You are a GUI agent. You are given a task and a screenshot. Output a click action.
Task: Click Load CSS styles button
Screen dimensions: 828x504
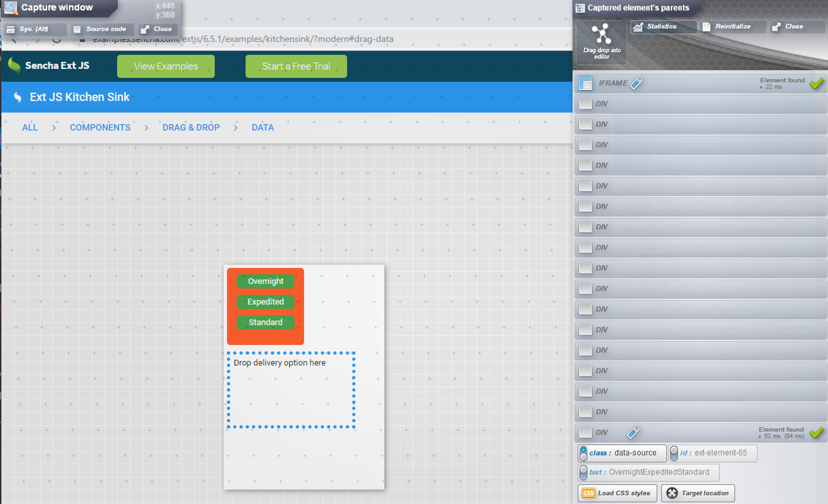pos(617,493)
